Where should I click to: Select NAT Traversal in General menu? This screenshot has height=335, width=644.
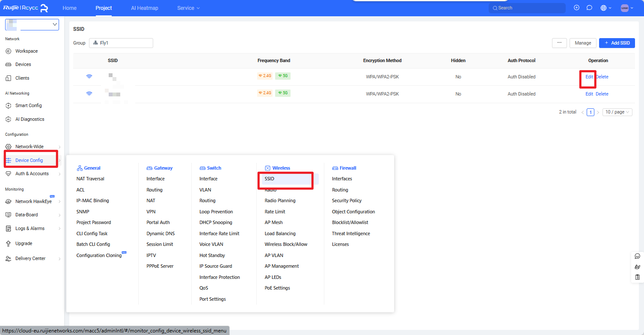(x=90, y=179)
